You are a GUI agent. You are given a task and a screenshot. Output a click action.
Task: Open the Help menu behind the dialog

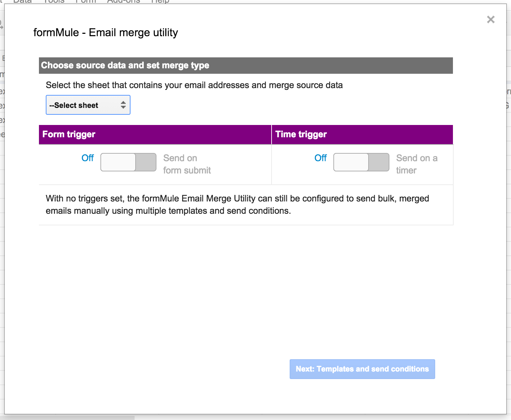click(x=160, y=2)
